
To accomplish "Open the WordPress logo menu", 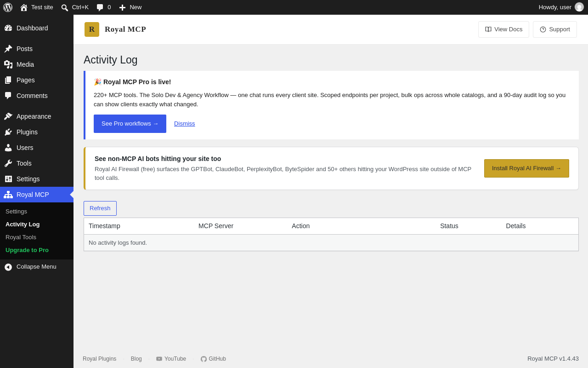I will click(8, 7).
